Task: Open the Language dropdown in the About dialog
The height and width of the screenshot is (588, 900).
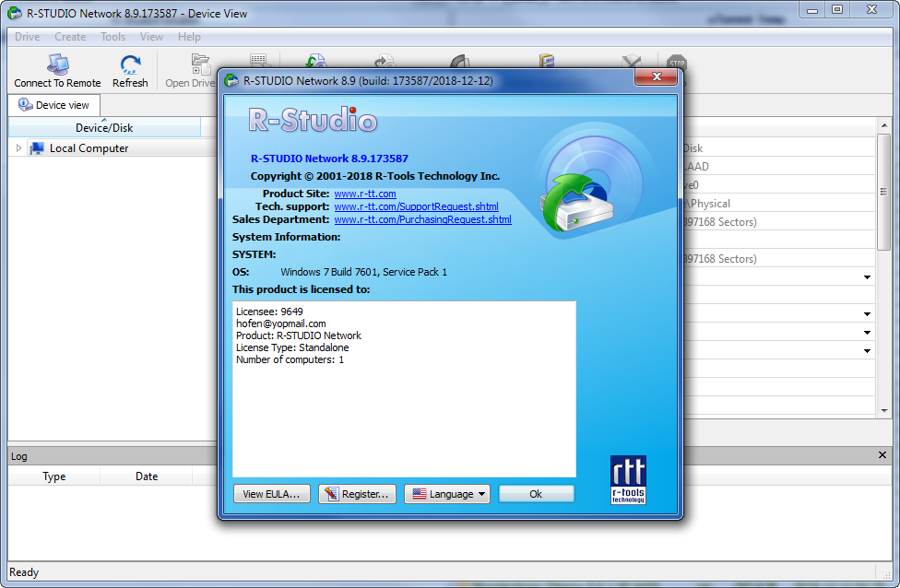Action: coord(447,494)
